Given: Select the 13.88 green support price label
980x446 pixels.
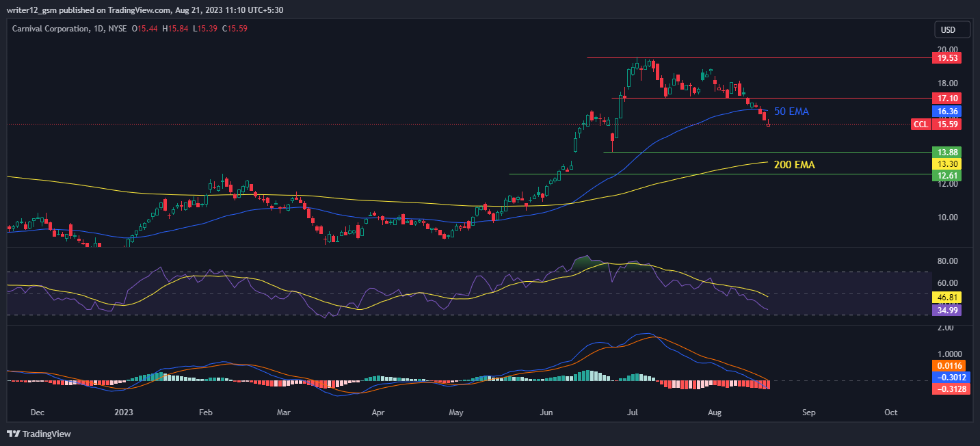Looking at the screenshot, I should coord(947,152).
